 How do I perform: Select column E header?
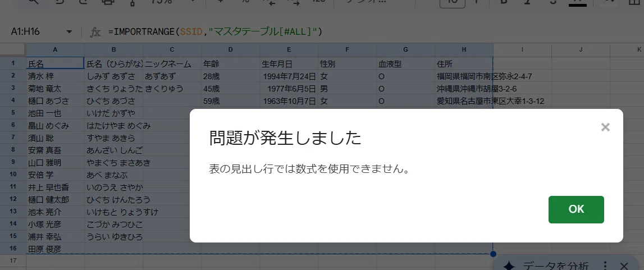[289, 49]
